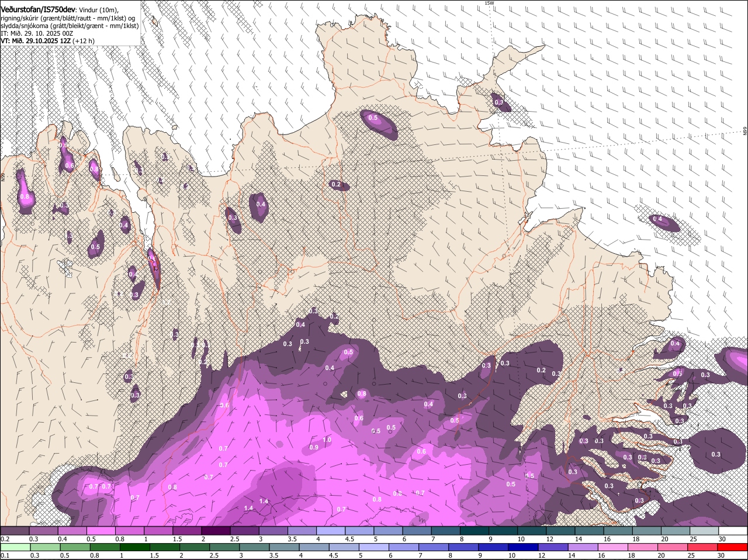This screenshot has height=560, width=748.
Task: Click the N99 label on the left edge
Action: [x=2, y=176]
